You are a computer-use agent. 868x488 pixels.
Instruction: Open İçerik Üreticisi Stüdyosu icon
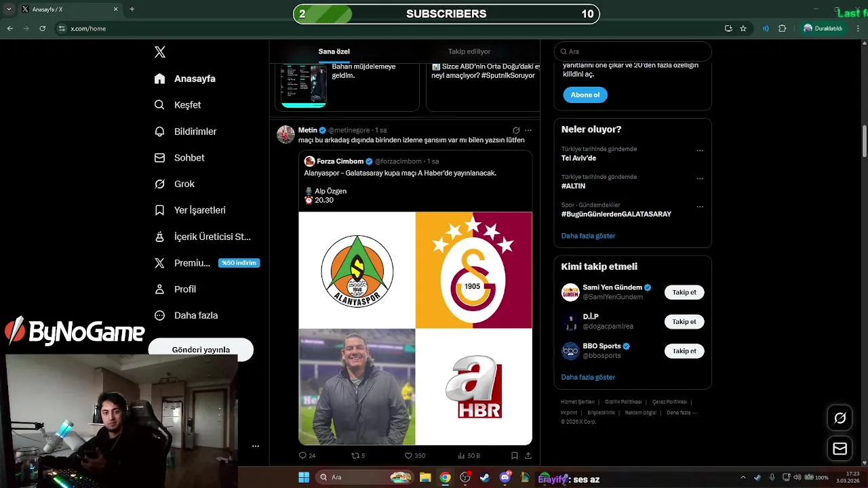point(159,237)
